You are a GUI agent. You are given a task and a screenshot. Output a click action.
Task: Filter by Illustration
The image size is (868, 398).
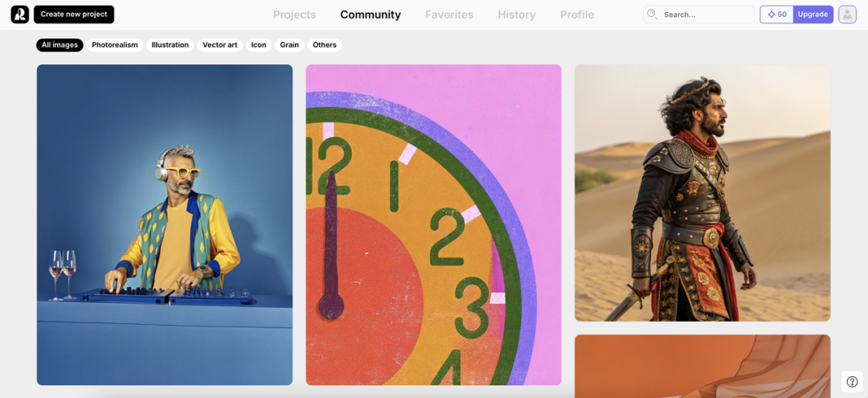coord(170,45)
